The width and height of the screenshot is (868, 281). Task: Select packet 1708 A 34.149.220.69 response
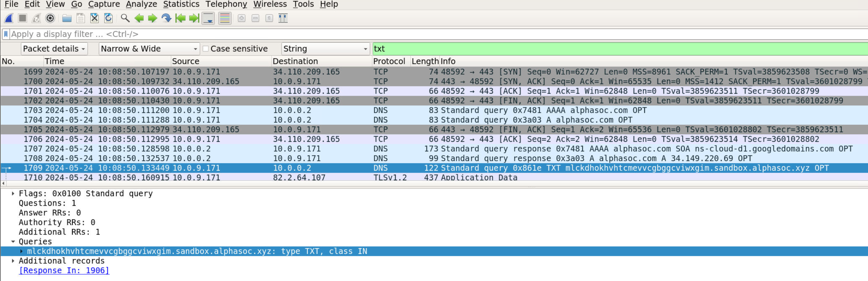point(434,159)
